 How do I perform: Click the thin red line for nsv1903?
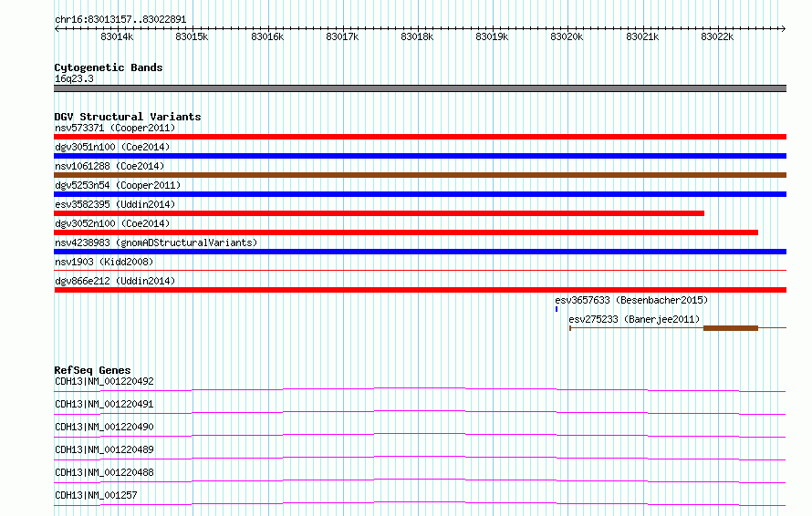point(420,270)
